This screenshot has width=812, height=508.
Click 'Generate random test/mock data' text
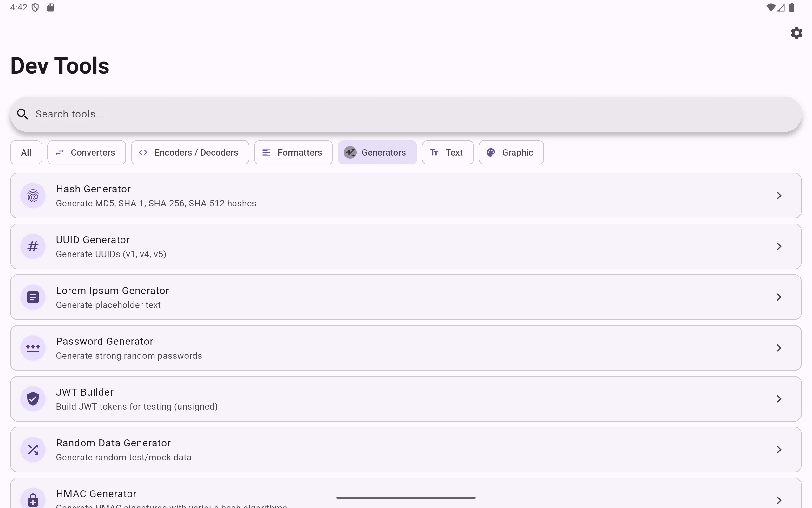click(124, 458)
